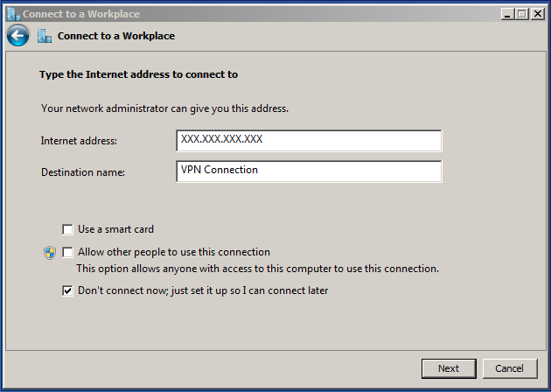This screenshot has width=551, height=392.
Task: Cancel the VPN connection setup
Action: [510, 368]
